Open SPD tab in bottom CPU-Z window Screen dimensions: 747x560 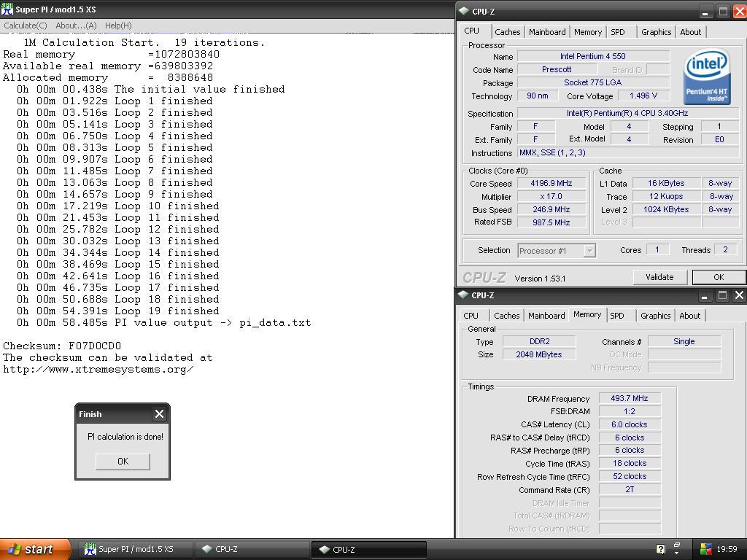pos(617,316)
